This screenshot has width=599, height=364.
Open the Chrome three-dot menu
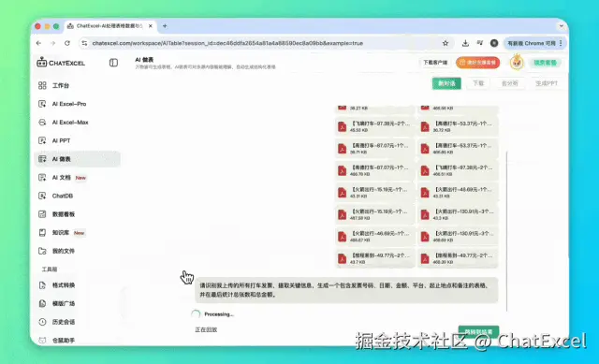click(561, 43)
